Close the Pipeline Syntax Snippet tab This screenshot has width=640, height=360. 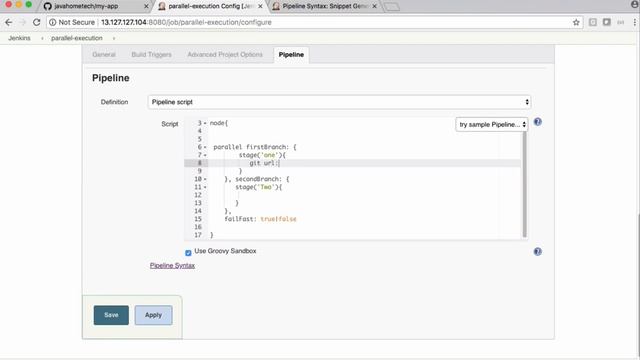click(x=374, y=6)
